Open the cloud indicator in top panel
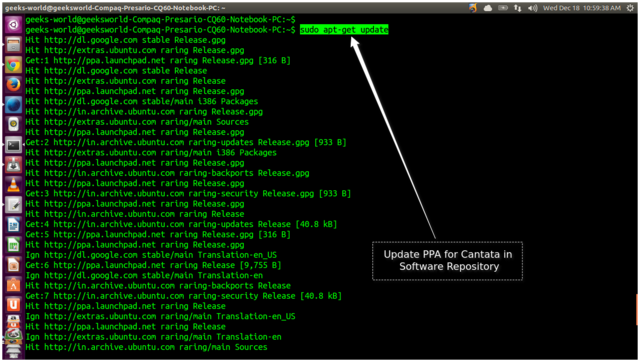Viewport: 640px width, 362px height. pyautogui.click(x=488, y=8)
